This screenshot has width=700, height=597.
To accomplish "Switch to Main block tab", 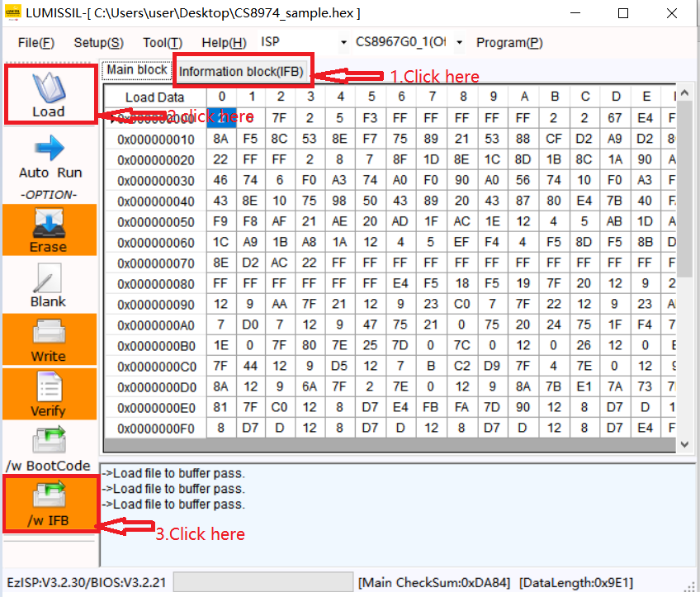I will pyautogui.click(x=136, y=70).
